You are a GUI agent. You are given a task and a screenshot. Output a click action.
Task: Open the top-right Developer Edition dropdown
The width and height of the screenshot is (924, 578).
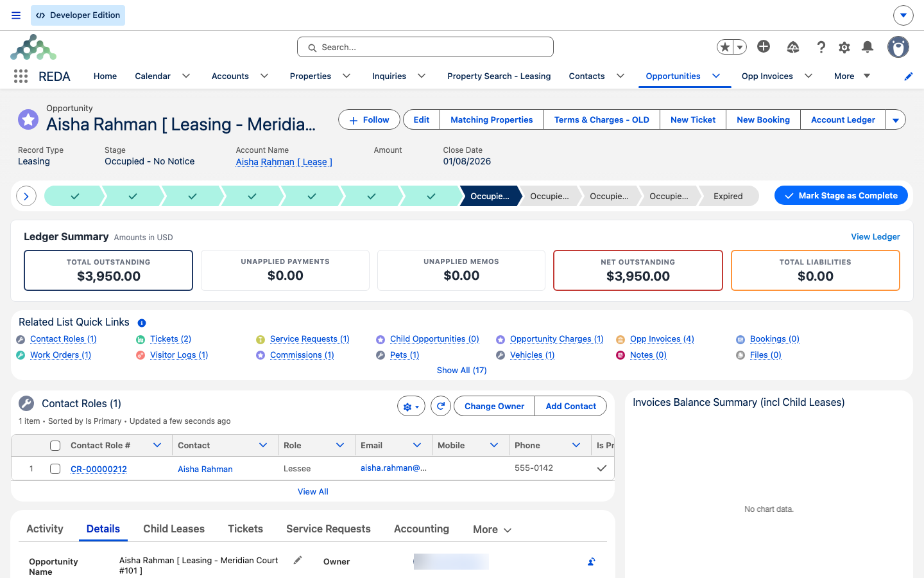point(903,15)
